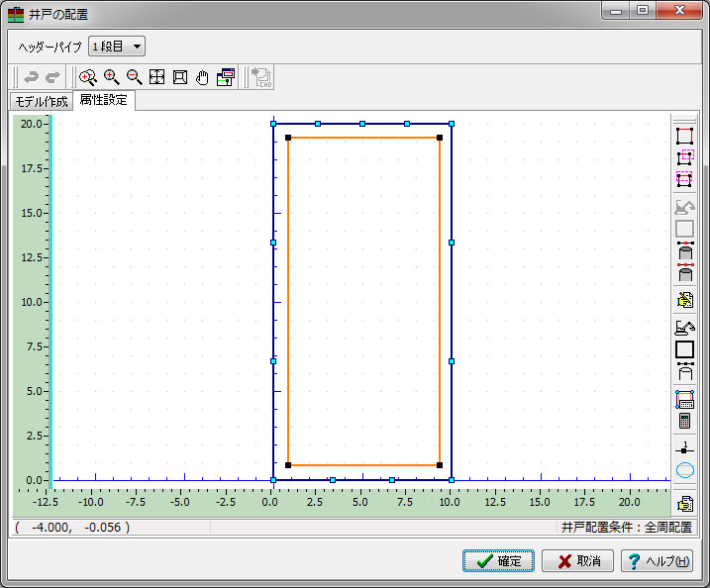Click the redo arrow icon
The width and height of the screenshot is (710, 588).
tap(53, 77)
